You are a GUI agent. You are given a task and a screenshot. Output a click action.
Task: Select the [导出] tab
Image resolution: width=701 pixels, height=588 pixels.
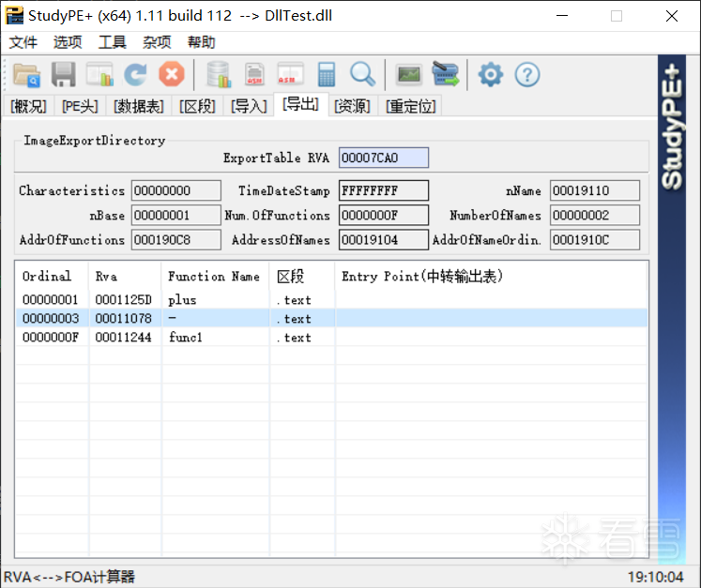coord(300,104)
